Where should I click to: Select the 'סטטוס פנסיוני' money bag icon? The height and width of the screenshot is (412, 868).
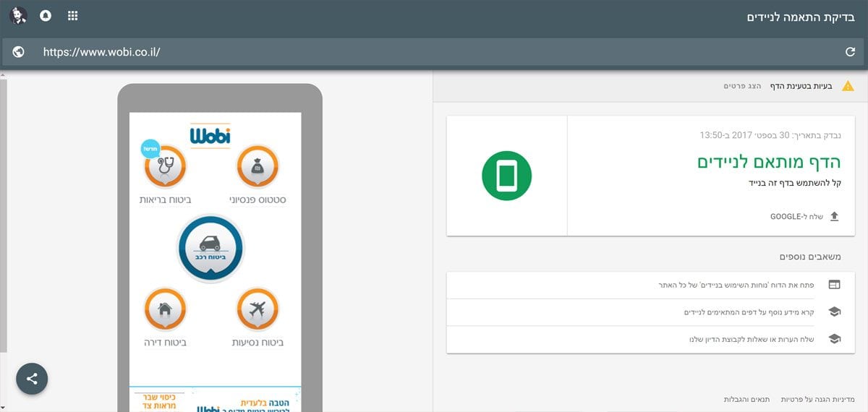(x=258, y=167)
